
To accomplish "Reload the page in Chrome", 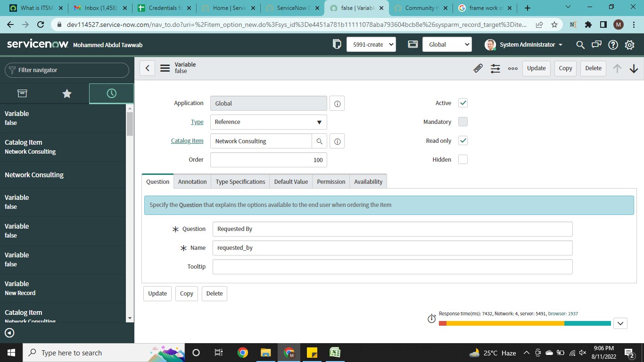I will [x=41, y=25].
